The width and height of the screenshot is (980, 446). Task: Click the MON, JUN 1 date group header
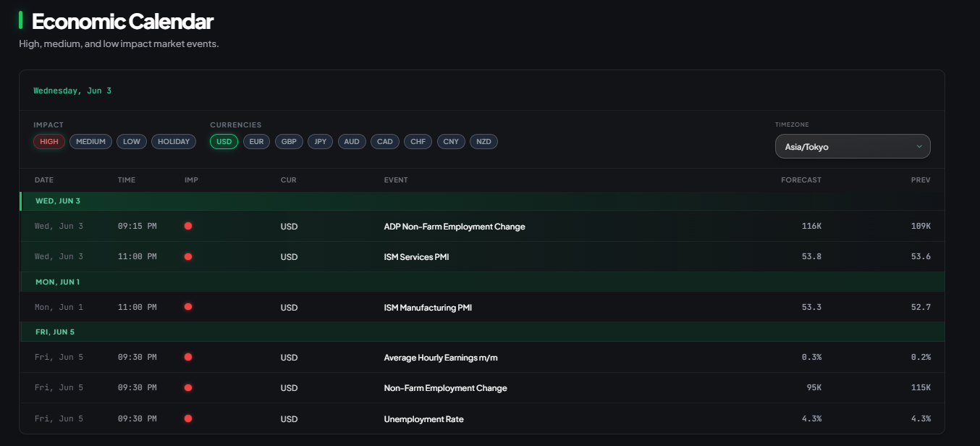[482, 282]
